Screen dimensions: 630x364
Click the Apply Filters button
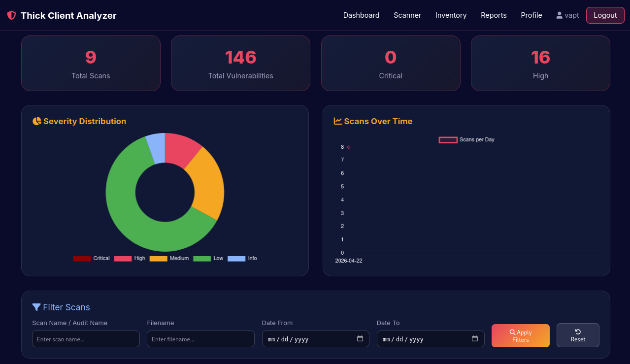pyautogui.click(x=521, y=336)
